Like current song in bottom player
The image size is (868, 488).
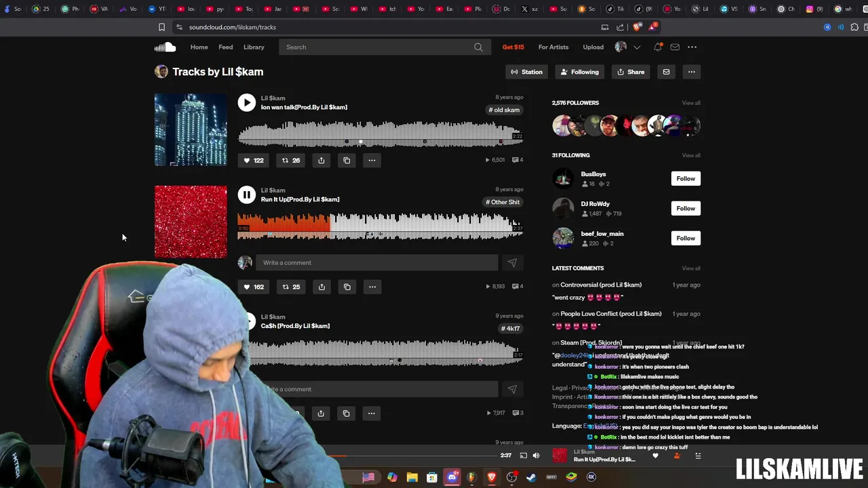[655, 455]
